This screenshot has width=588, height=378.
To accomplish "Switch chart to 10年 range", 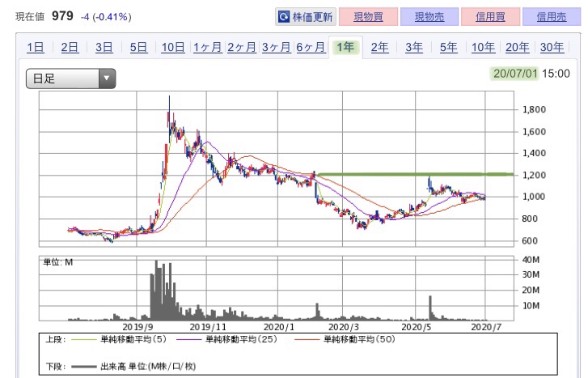I will tap(484, 47).
